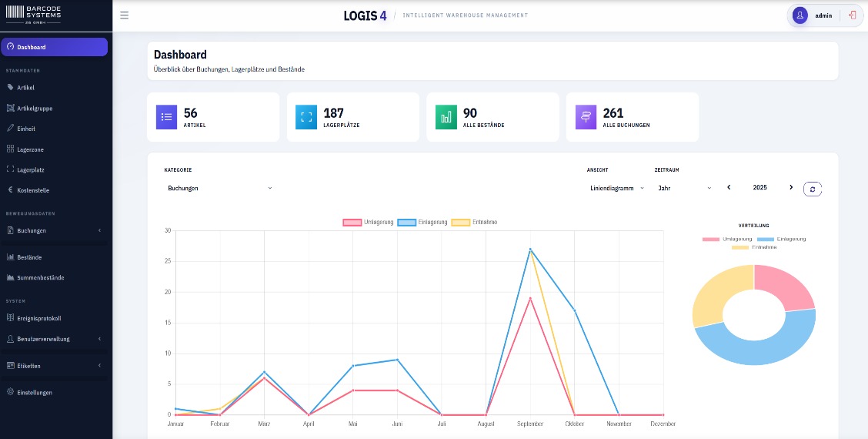This screenshot has height=439, width=868.
Task: Click the Ereignisprotokoll book icon
Action: tap(10, 318)
